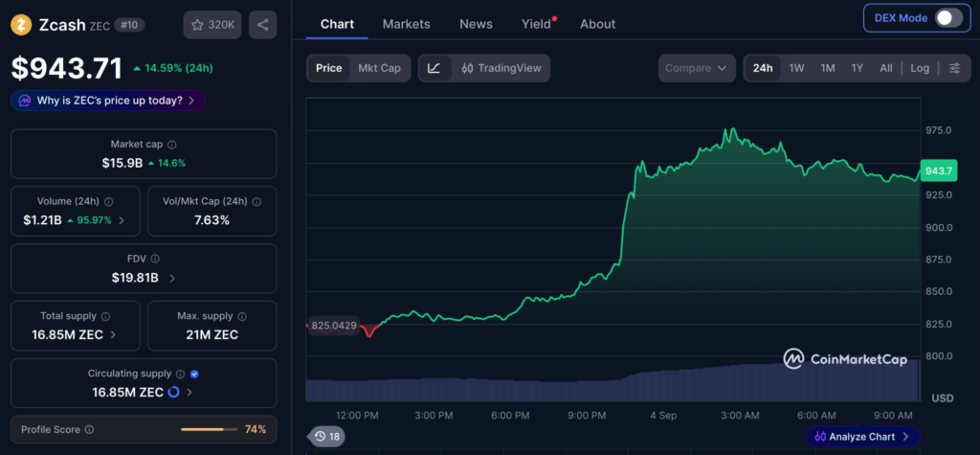This screenshot has width=980, height=455.
Task: Click the Market cap info icon
Action: click(172, 145)
